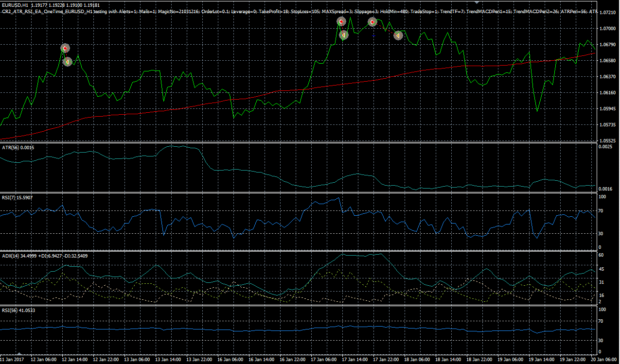620x364 pixels.
Task: Click the 0.0025 ATR scale value
Action: 605,146
